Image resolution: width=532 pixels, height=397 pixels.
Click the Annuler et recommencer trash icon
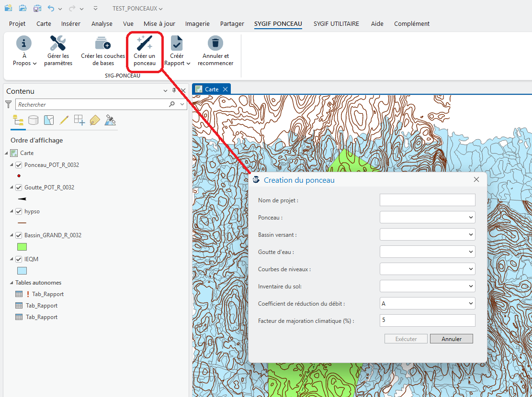215,44
